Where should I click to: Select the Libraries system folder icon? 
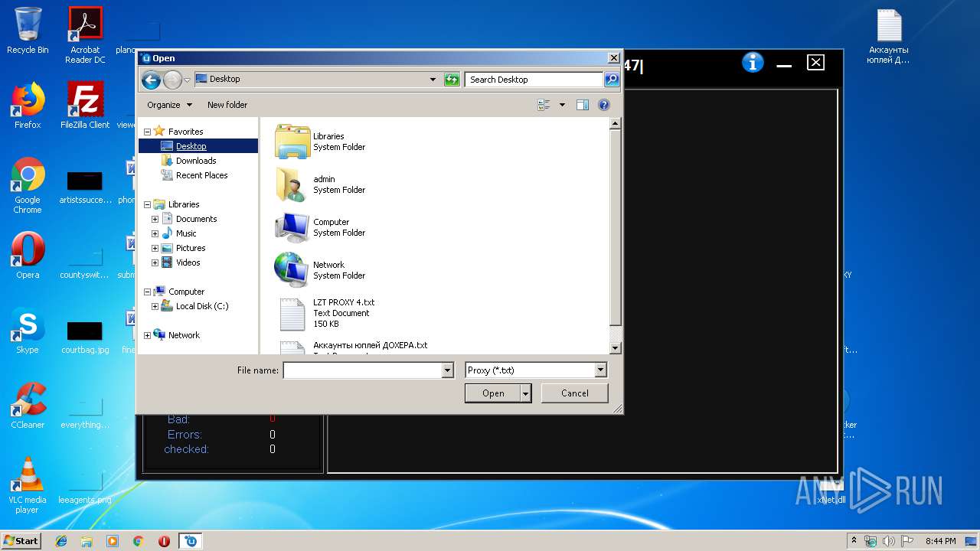pyautogui.click(x=292, y=142)
